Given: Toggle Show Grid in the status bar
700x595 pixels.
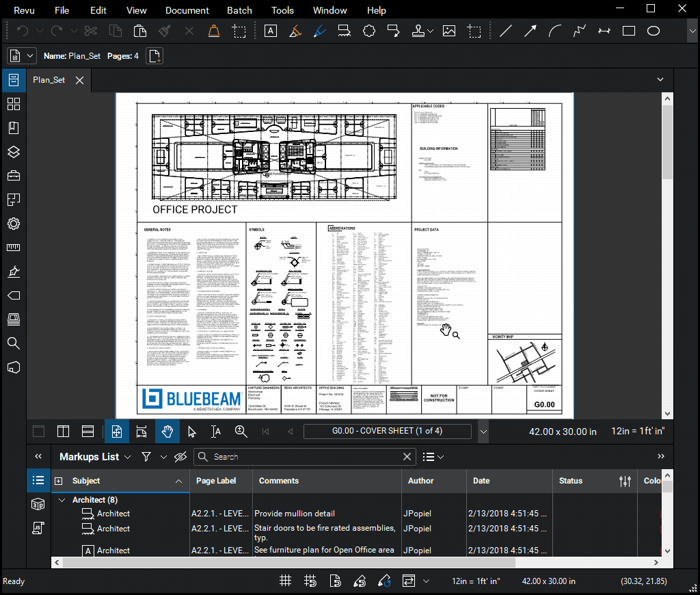Looking at the screenshot, I should pos(285,580).
